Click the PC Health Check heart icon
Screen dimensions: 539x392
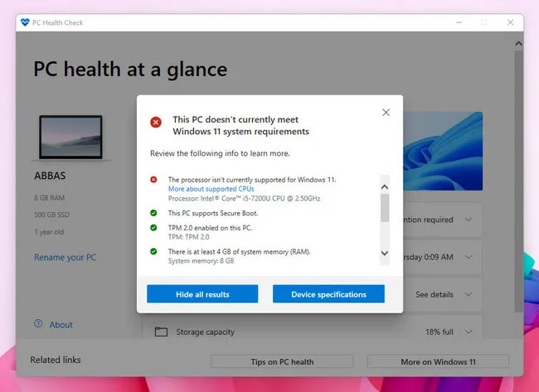tap(25, 22)
